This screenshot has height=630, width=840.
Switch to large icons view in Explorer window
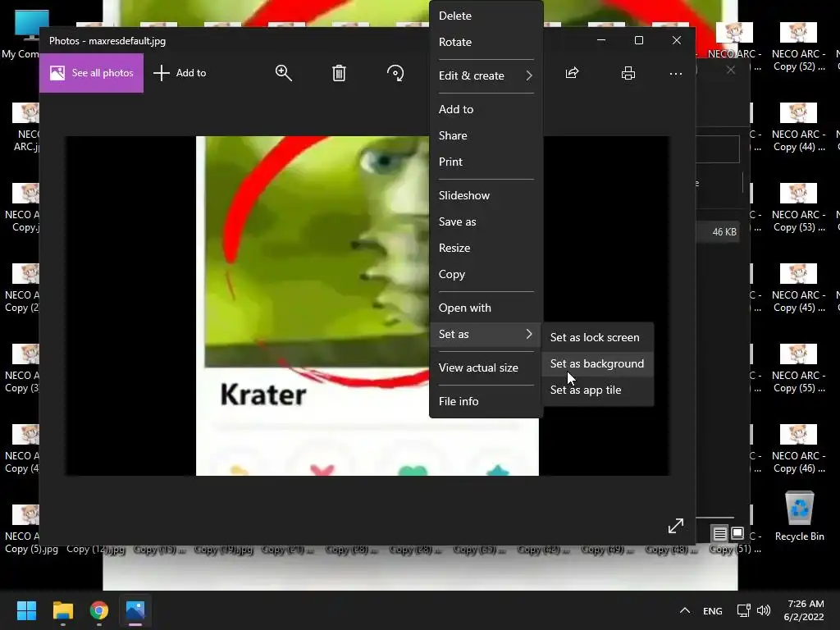(737, 533)
